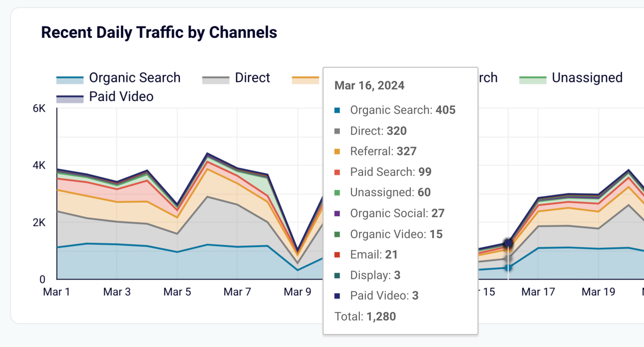
Task: Click the blue Organic Search data point marker
Action: [x=508, y=267]
